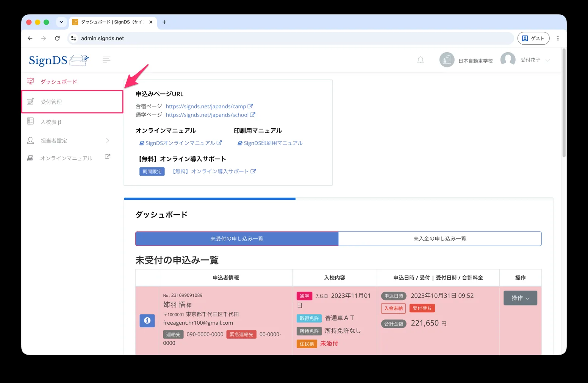Click the 未添付 住民票 status text
Viewport: 588px width, 383px height.
point(329,344)
